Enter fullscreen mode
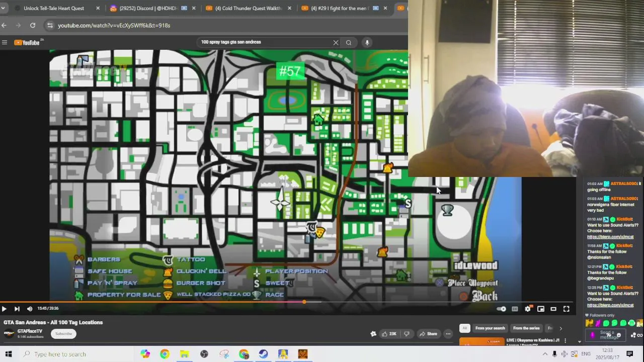Viewport: 644px width, 362px height. point(566,309)
